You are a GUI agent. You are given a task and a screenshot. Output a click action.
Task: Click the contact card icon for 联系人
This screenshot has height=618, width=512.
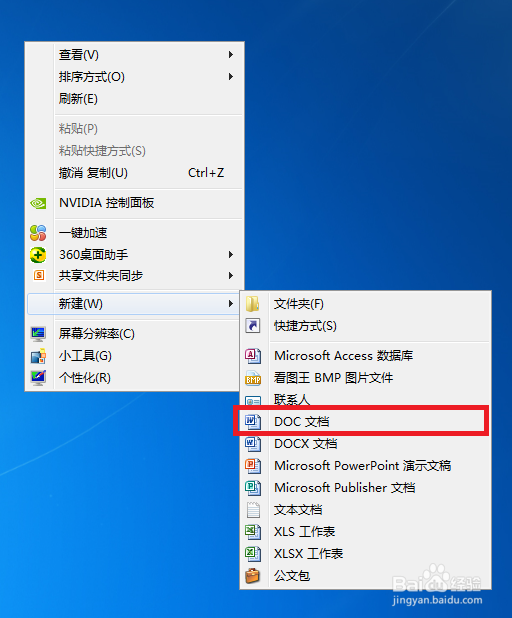pos(253,401)
